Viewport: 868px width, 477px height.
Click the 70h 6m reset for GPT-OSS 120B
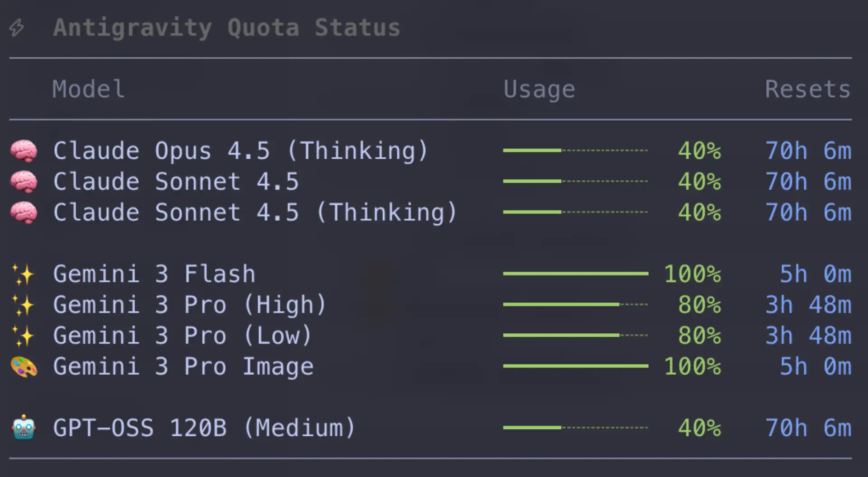[808, 428]
